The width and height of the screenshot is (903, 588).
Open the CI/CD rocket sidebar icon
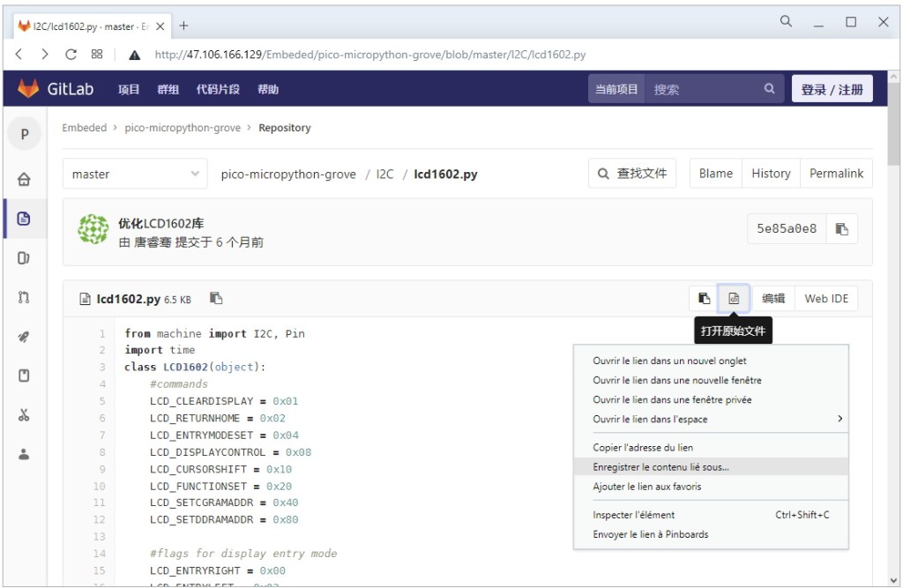point(24,337)
